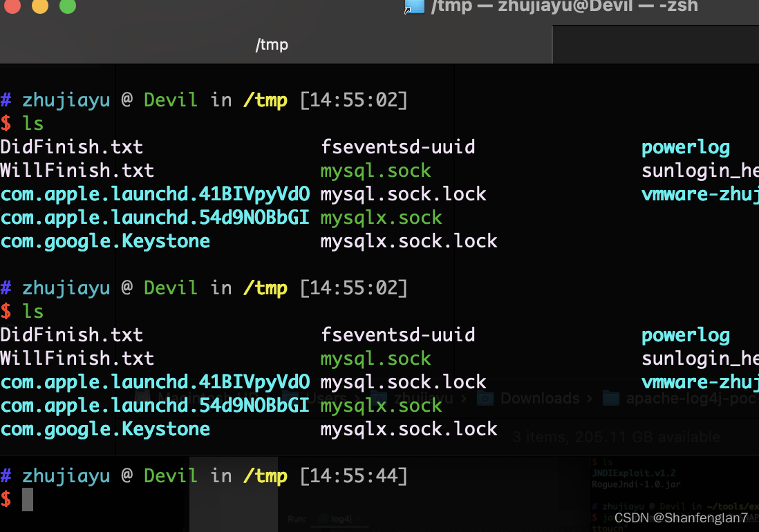
Task: Click powerlog directory in first listing
Action: click(686, 148)
